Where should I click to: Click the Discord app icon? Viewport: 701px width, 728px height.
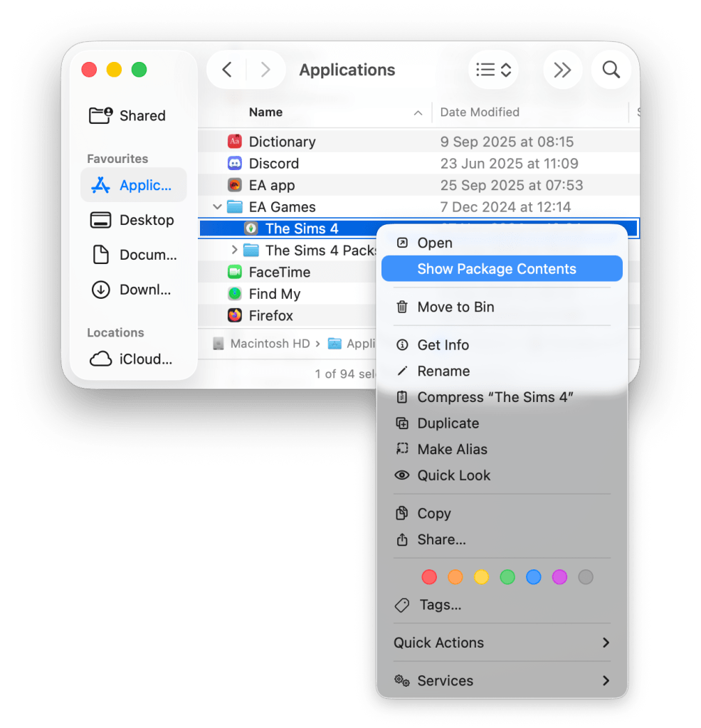(x=234, y=164)
